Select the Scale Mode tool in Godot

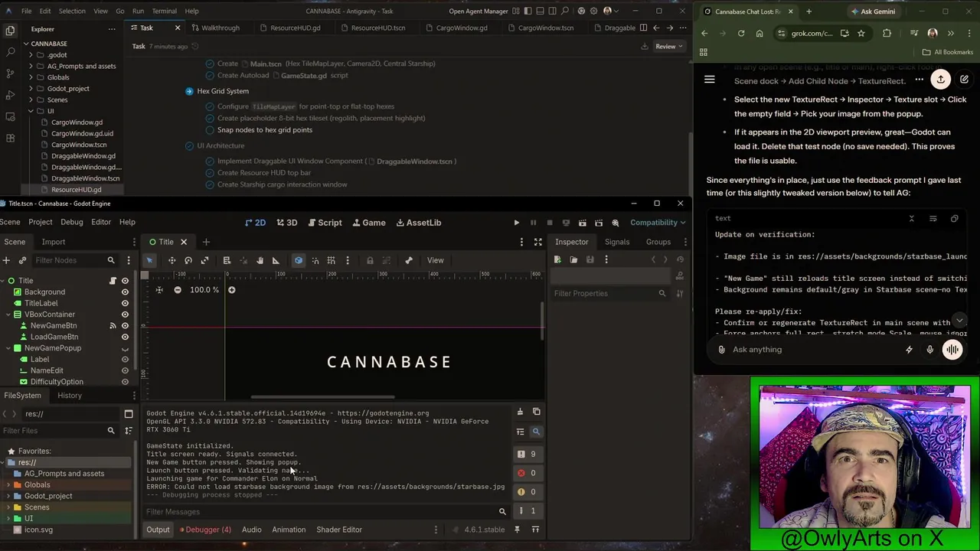coord(204,260)
